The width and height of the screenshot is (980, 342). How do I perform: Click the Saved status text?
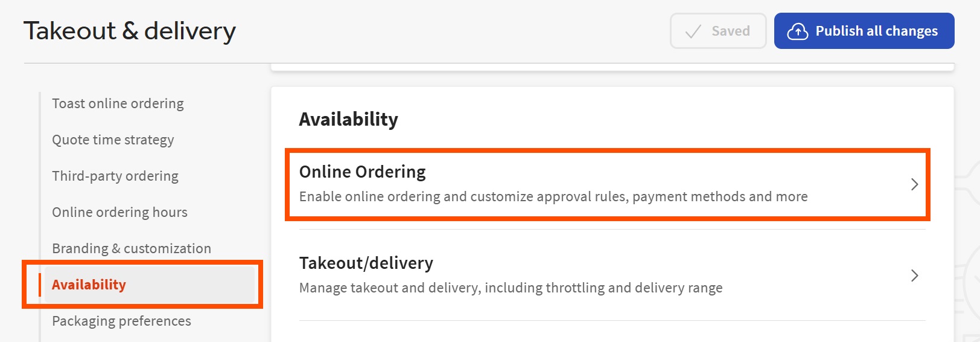(x=730, y=31)
